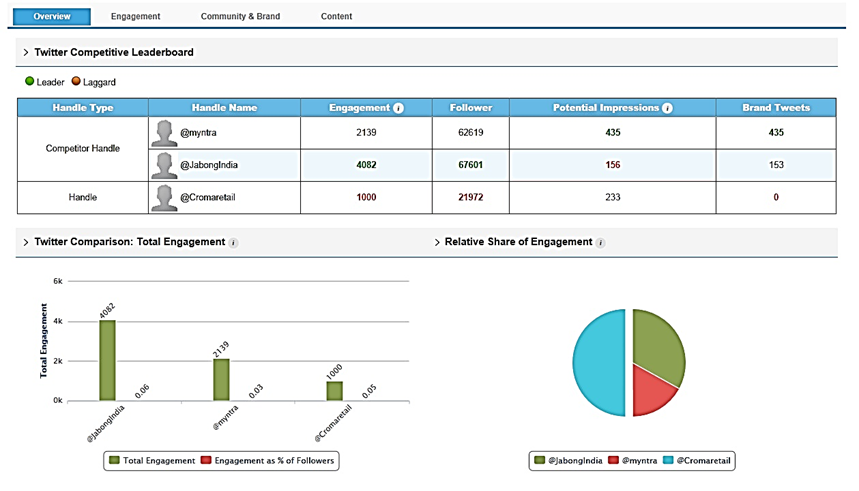Viewport: 859px width, 491px height.
Task: Click the green Leader indicator dot
Action: (x=30, y=81)
